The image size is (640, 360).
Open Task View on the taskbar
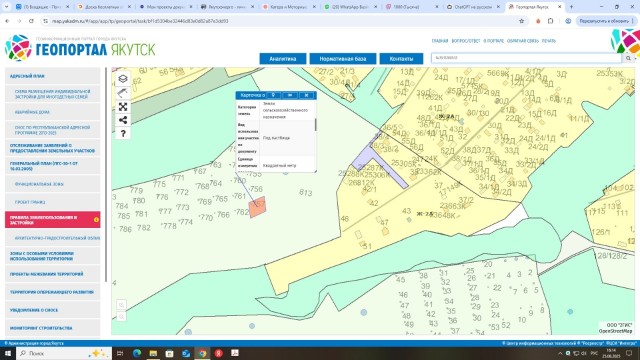pyautogui.click(x=120, y=353)
